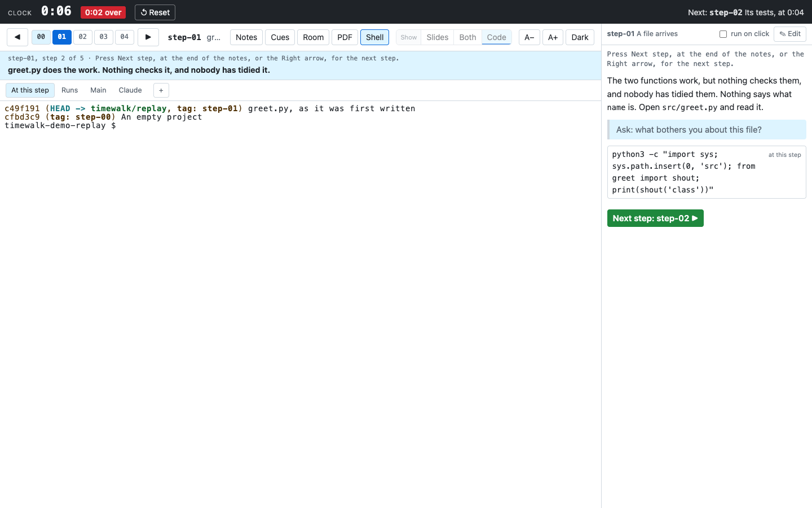Jump to step 02
This screenshot has height=508, width=812.
tap(83, 37)
